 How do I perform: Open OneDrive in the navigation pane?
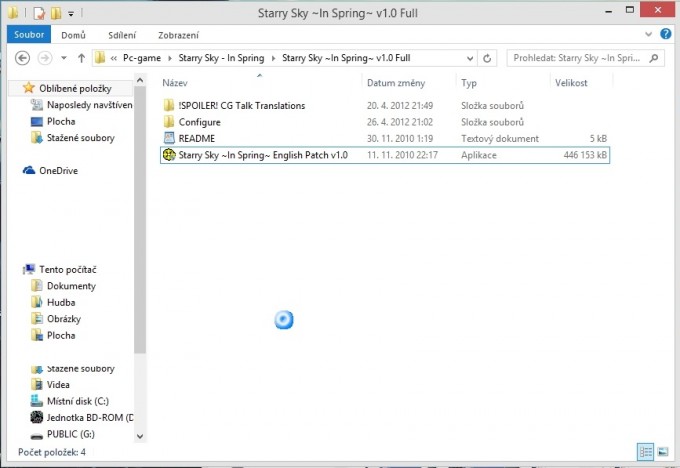coord(59,171)
